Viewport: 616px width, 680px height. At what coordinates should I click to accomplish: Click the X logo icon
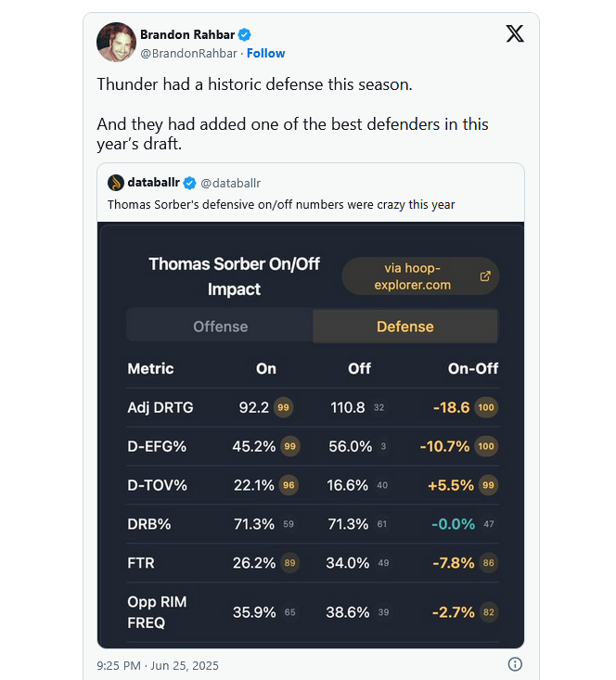pyautogui.click(x=514, y=34)
